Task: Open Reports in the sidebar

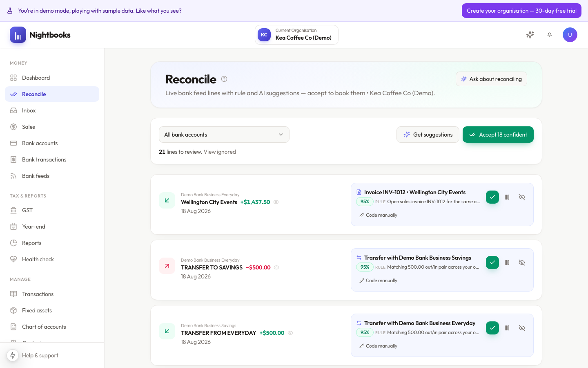Action: pyautogui.click(x=52, y=243)
